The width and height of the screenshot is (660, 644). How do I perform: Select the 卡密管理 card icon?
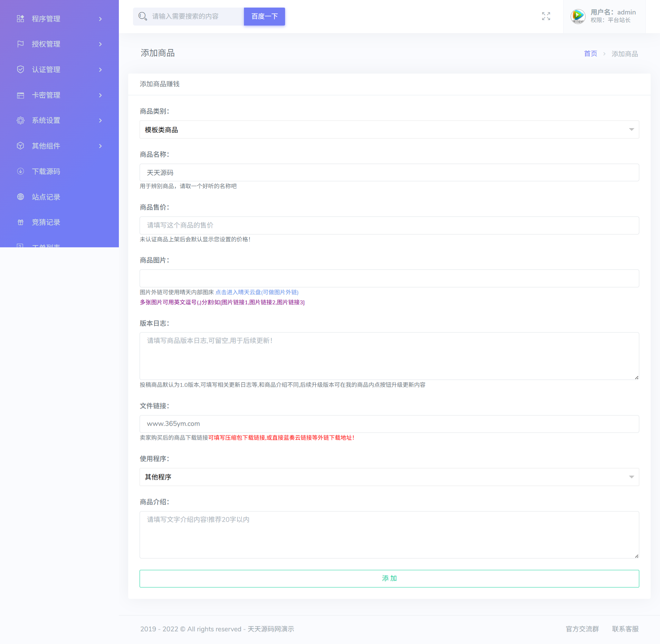[20, 95]
